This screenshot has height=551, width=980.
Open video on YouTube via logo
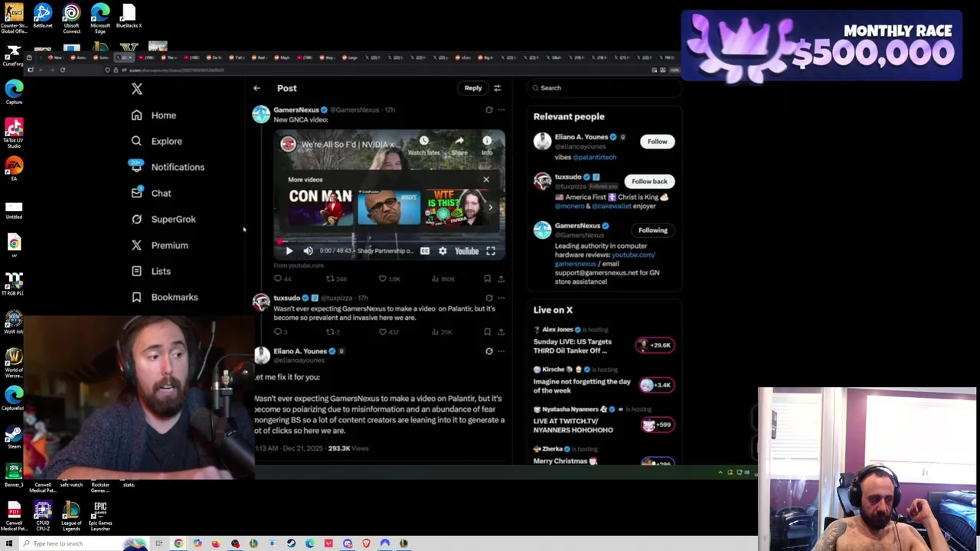point(466,251)
